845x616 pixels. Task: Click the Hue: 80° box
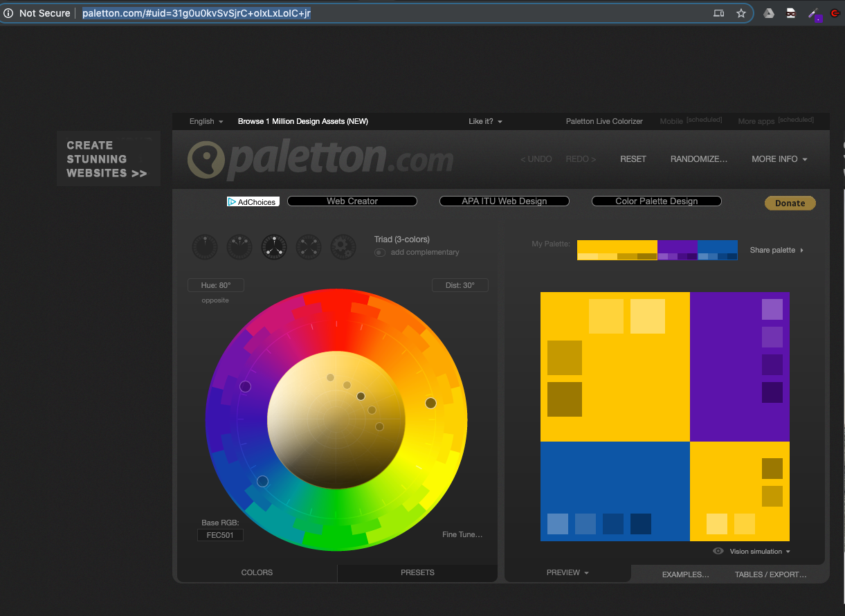tap(216, 285)
